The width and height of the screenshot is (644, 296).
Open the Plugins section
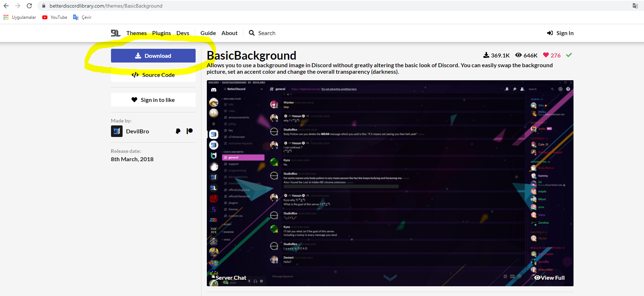(161, 33)
